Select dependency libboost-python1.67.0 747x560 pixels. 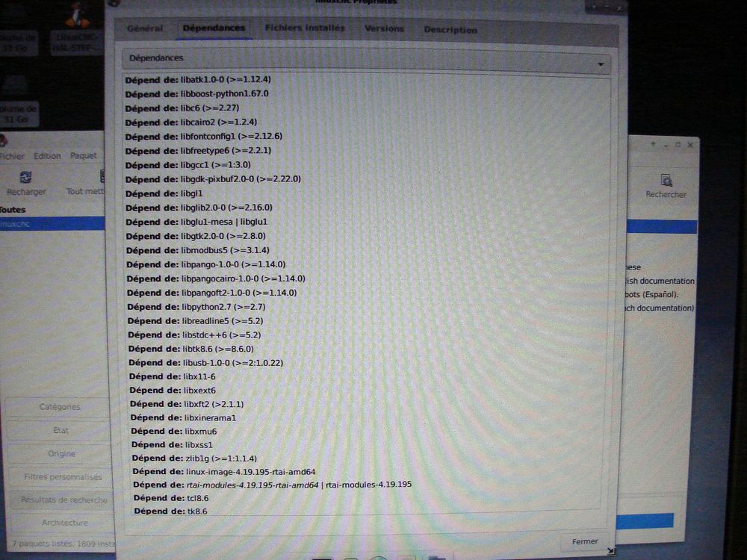196,94
